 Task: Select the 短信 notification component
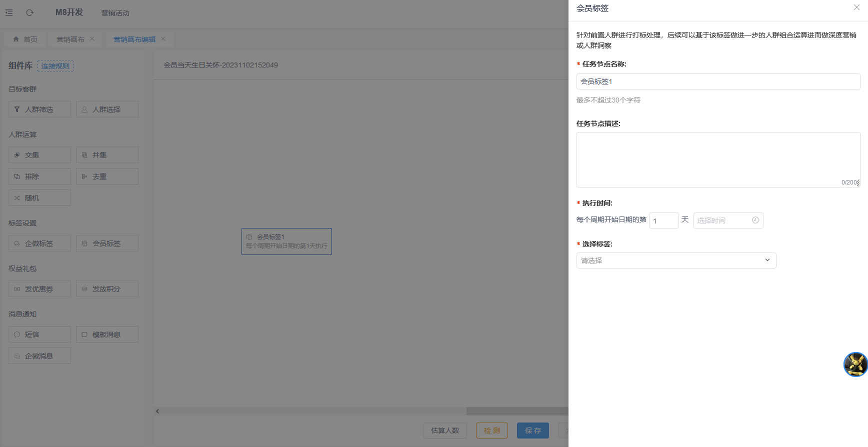click(39, 334)
